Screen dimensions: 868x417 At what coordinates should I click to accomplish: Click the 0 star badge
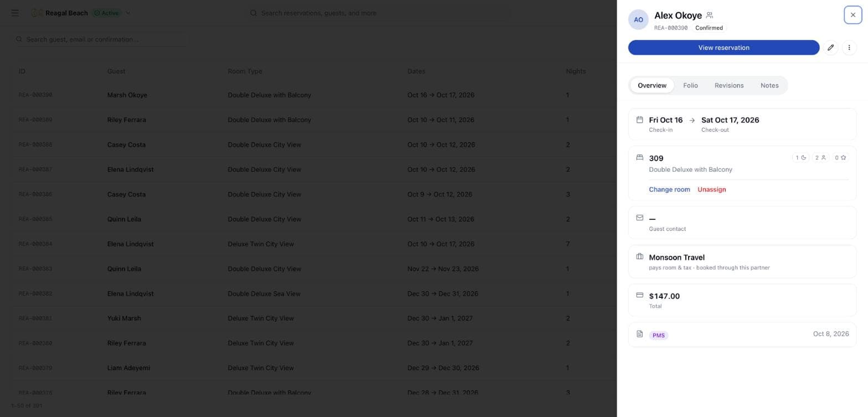pos(840,158)
